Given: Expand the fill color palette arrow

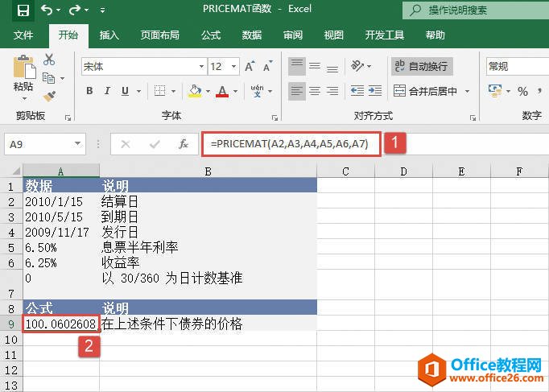Looking at the screenshot, I should [208, 91].
